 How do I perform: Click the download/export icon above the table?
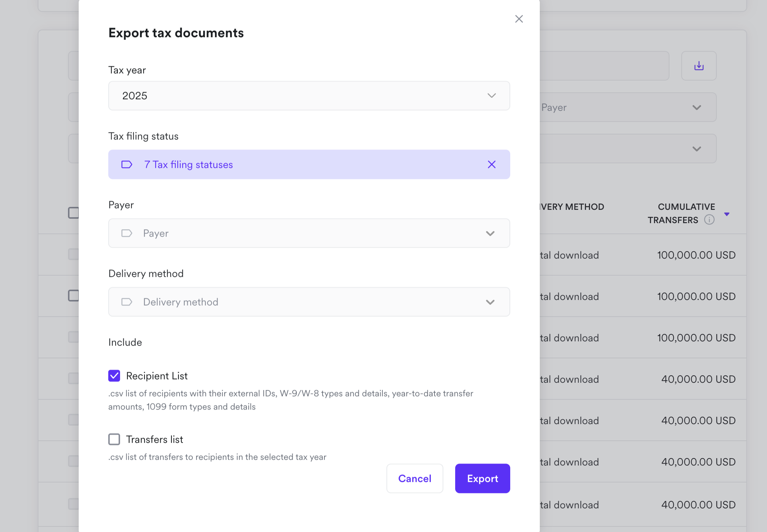(699, 66)
